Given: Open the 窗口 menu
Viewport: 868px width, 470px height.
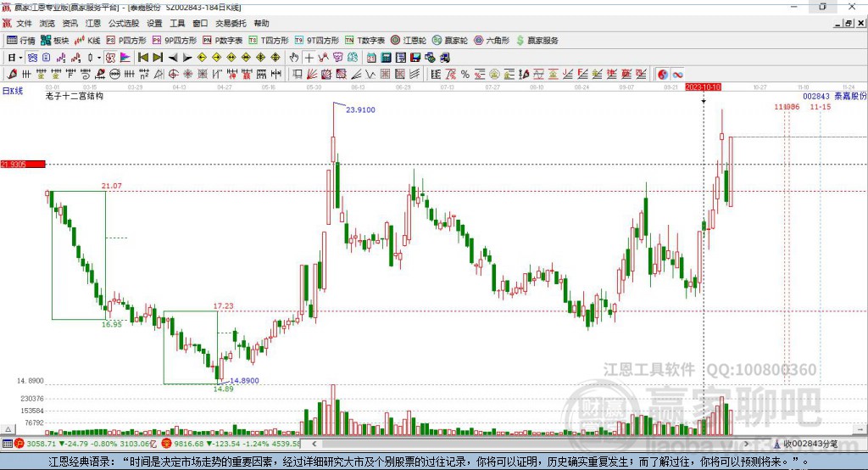Looking at the screenshot, I should tap(200, 23).
